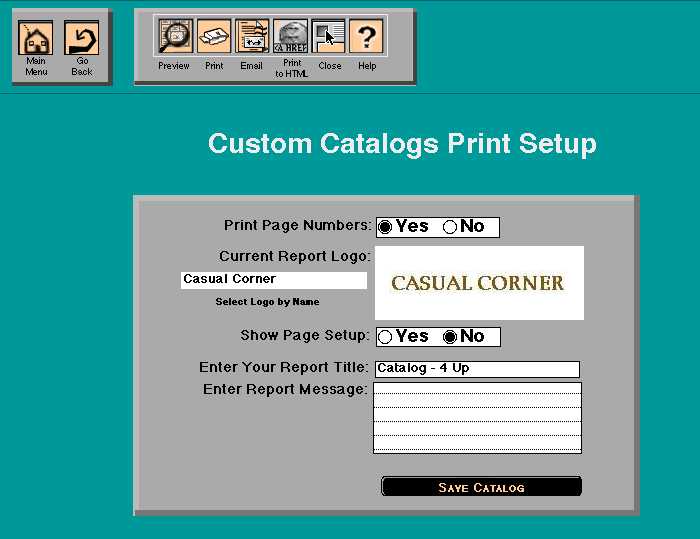
Task: Choose No for Show Page Setup
Action: (x=450, y=337)
